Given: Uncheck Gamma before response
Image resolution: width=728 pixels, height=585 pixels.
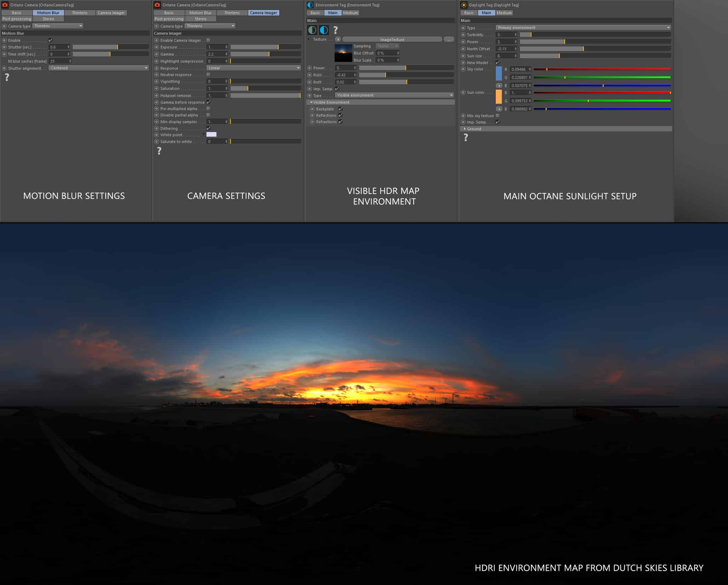Looking at the screenshot, I should coord(208,102).
